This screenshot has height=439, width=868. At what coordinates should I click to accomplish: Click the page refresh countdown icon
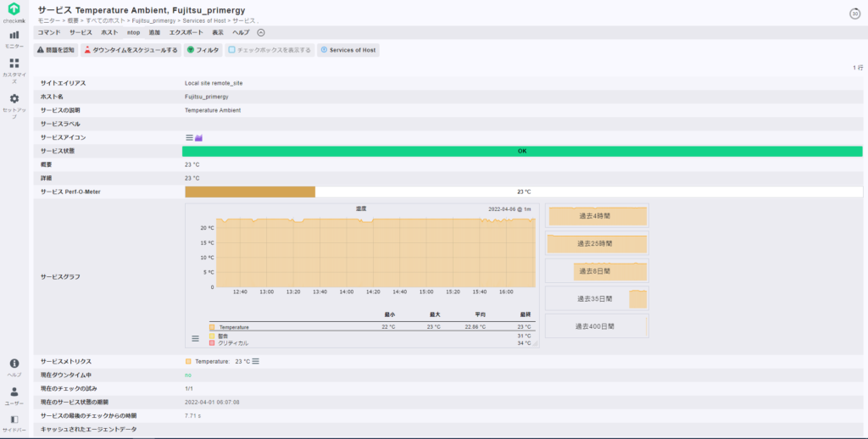click(x=854, y=14)
